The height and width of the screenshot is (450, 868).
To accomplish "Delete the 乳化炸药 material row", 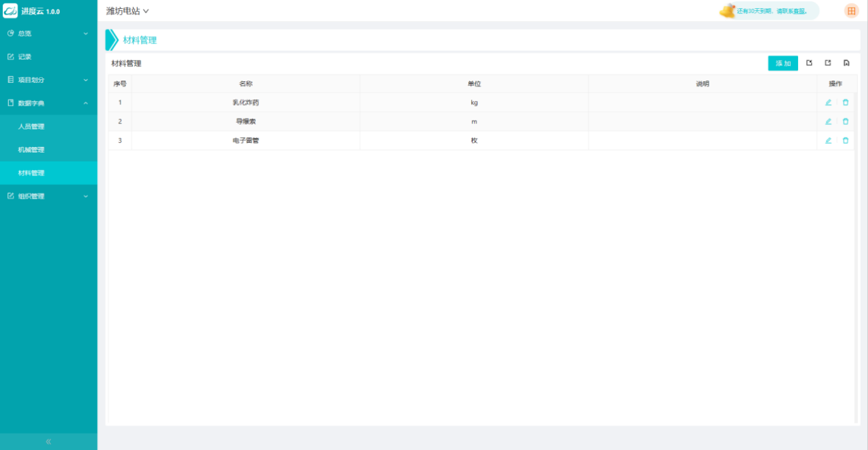I will coord(845,102).
